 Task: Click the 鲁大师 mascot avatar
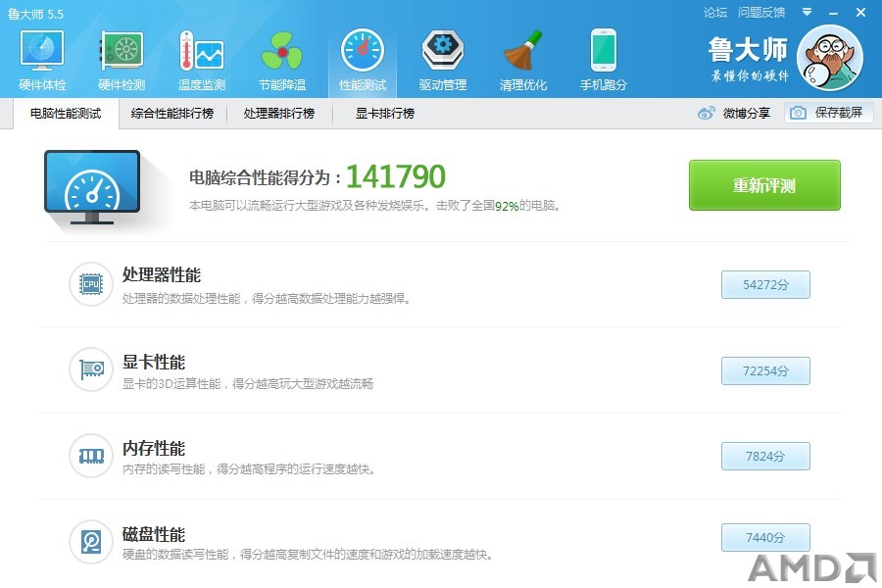[830, 58]
